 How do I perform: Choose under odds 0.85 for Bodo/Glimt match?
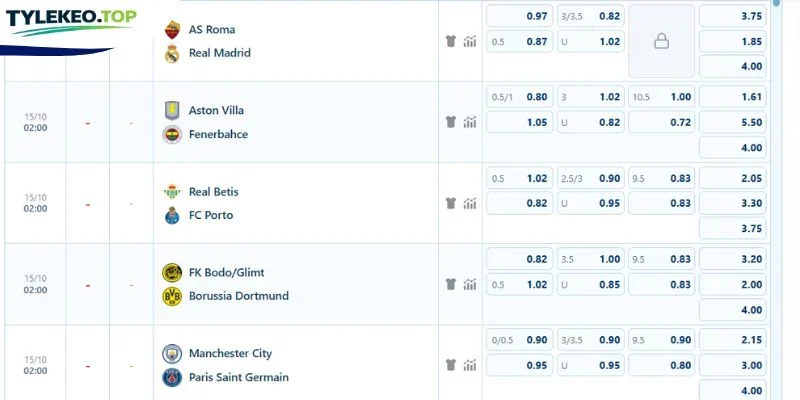590,284
